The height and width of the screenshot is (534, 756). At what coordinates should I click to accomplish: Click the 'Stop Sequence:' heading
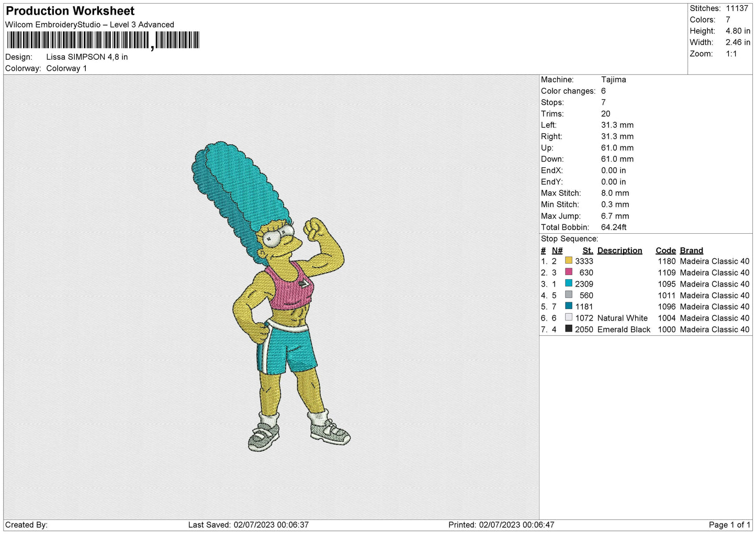pyautogui.click(x=569, y=239)
